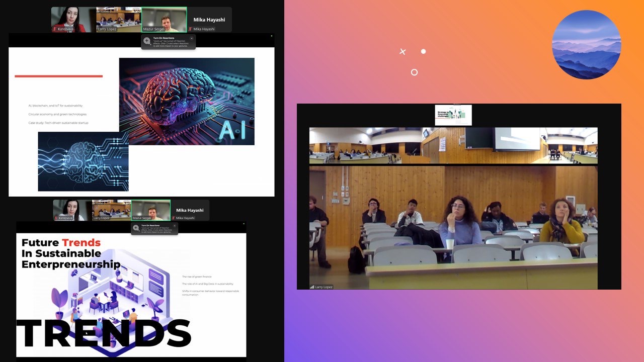Select Mika Hayashi tile in lower strip
The height and width of the screenshot is (362, 644).
pyautogui.click(x=190, y=210)
